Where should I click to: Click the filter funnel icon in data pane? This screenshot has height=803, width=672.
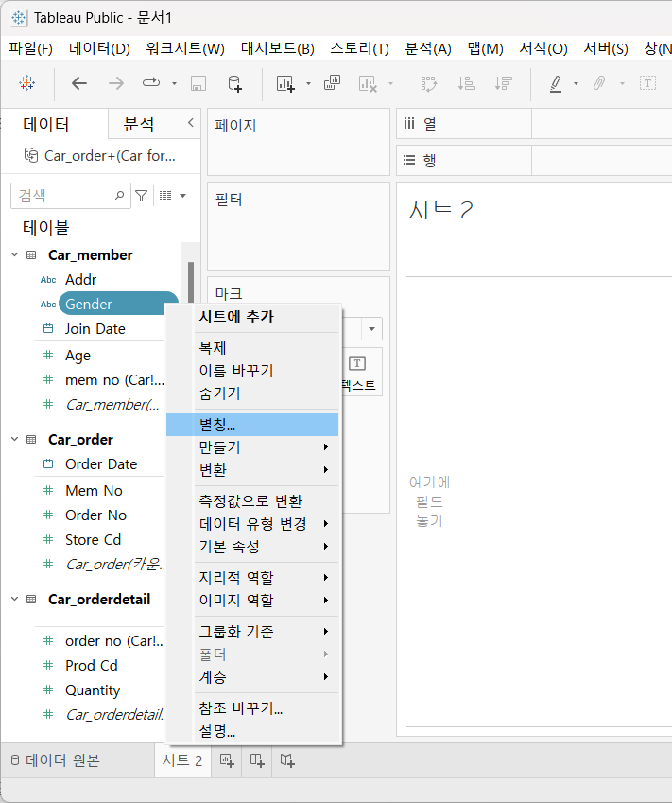(141, 195)
